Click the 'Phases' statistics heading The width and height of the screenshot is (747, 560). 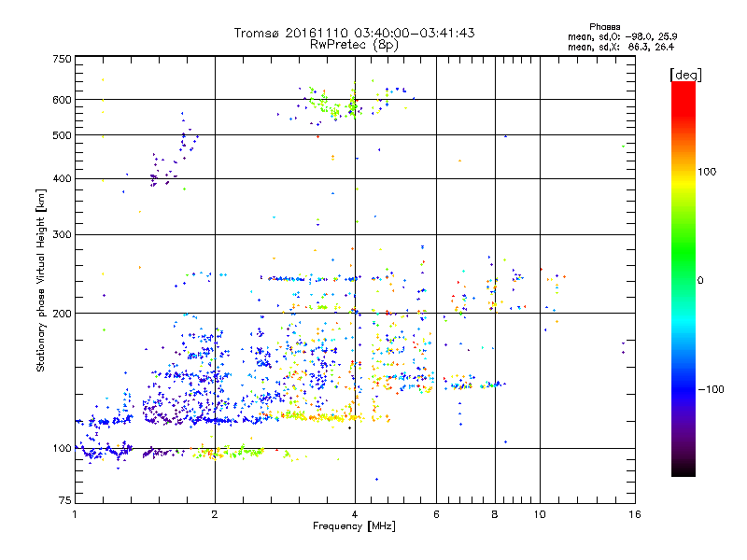point(604,27)
